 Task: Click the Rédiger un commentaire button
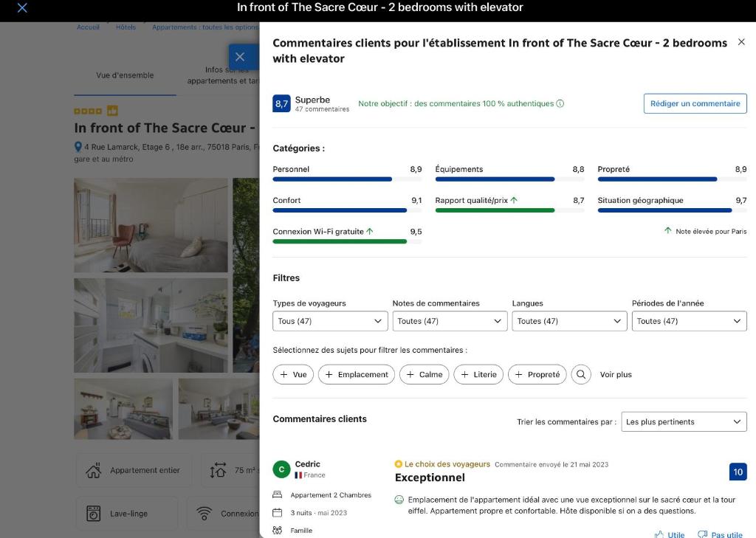[x=695, y=103]
